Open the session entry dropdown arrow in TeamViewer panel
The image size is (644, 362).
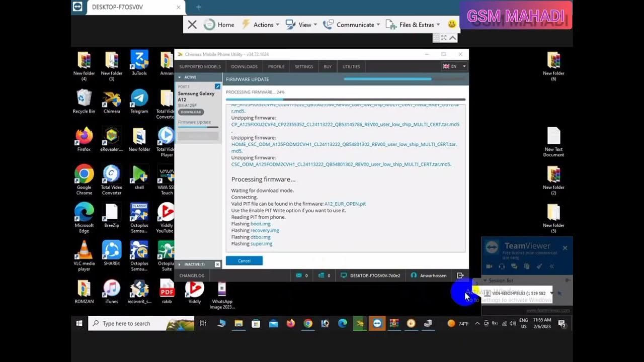552,293
